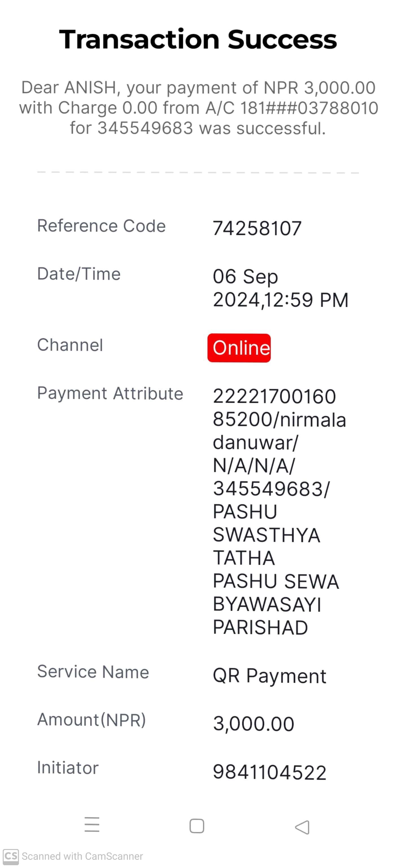Click the Channel field label
This screenshot has width=394, height=868.
click(70, 345)
